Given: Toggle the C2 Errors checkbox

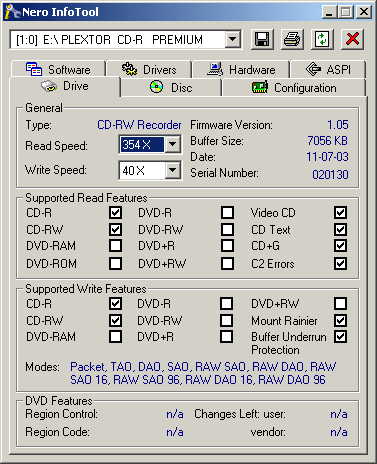Looking at the screenshot, I should [340, 263].
